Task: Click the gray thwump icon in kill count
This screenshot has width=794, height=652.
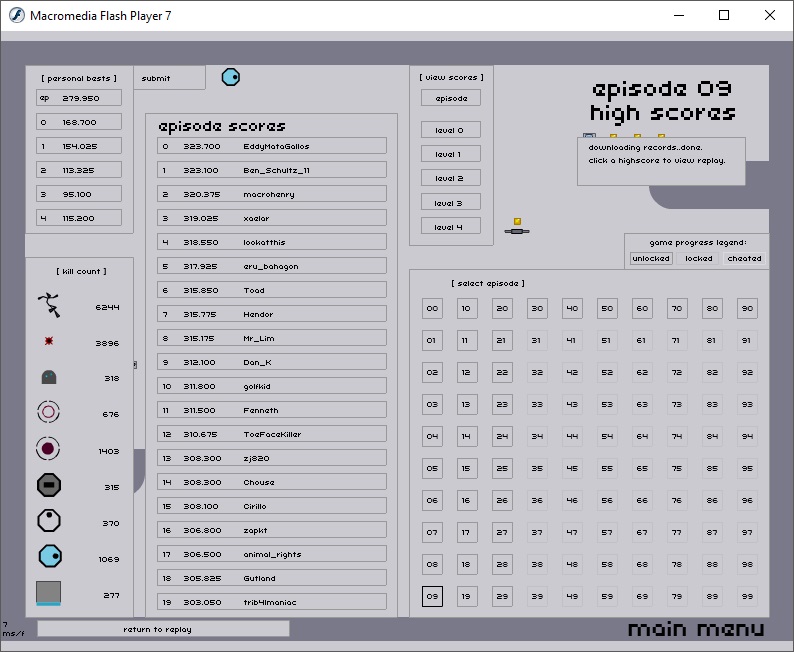Action: click(x=49, y=377)
